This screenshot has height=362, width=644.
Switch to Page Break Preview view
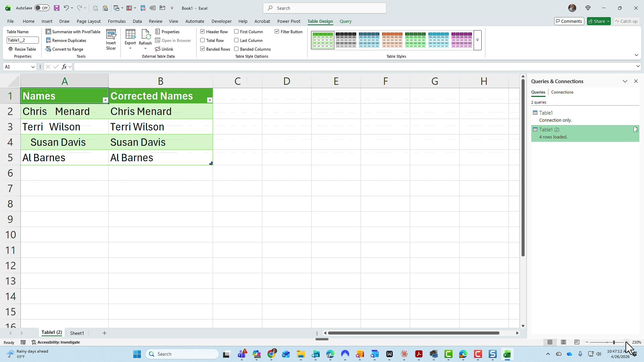(577, 342)
